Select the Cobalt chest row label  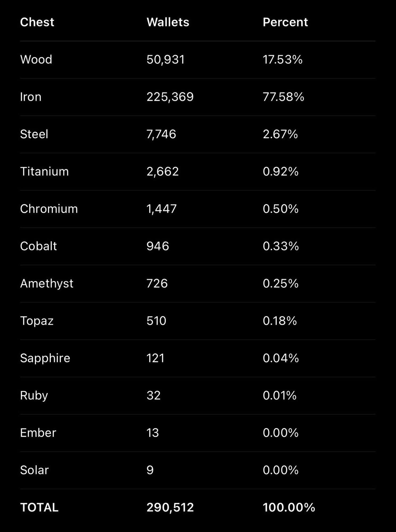tap(38, 246)
